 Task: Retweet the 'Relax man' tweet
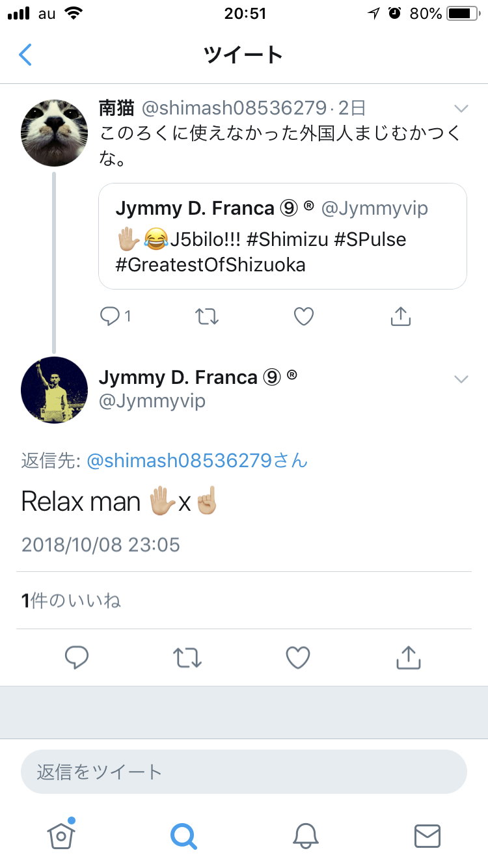coord(187,657)
